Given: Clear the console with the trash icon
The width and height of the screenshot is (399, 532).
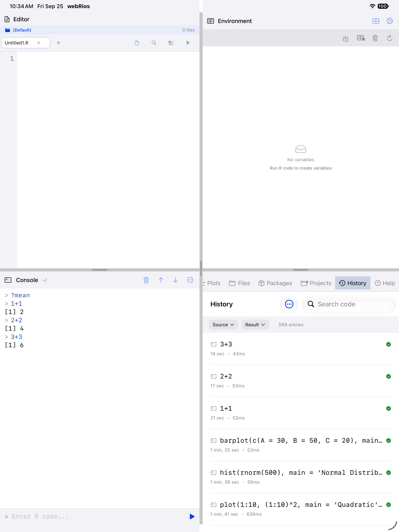Looking at the screenshot, I should 146,280.
